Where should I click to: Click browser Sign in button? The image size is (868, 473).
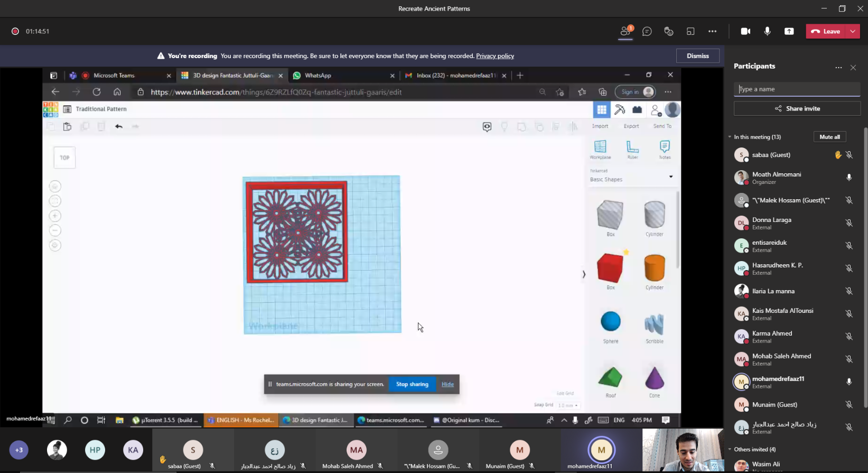point(635,92)
